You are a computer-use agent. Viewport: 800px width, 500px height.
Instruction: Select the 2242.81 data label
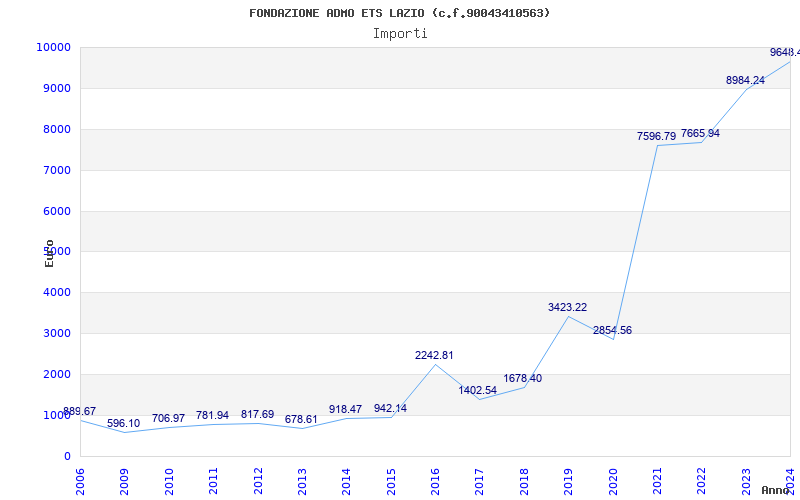434,355
